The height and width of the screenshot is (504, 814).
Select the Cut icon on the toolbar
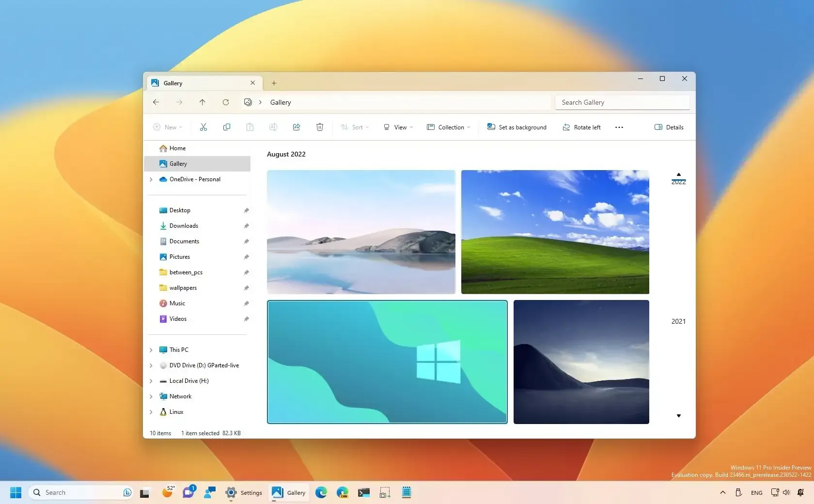point(203,127)
